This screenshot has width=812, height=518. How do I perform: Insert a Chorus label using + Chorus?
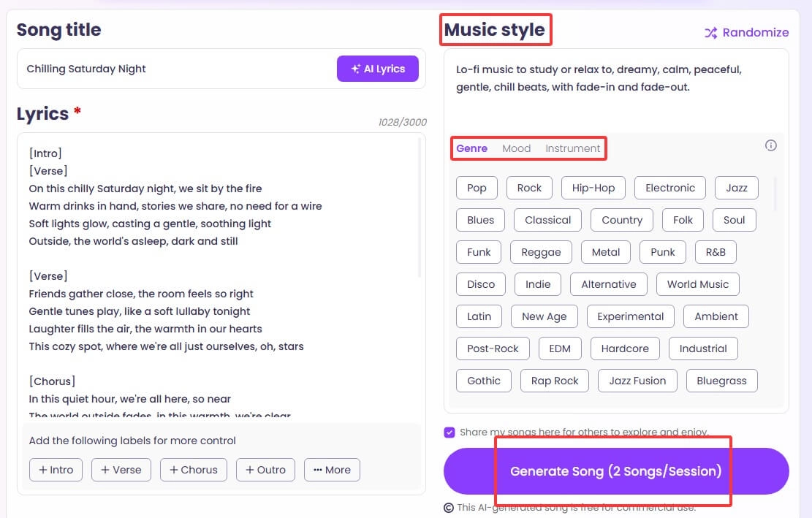[x=193, y=470]
